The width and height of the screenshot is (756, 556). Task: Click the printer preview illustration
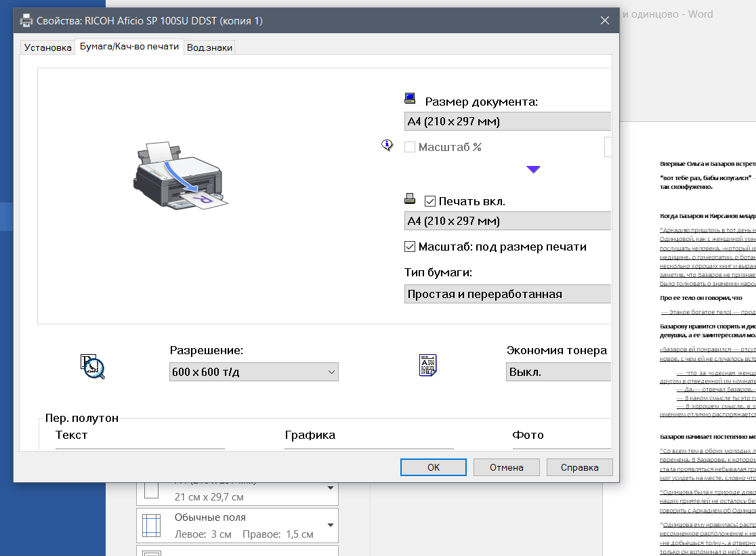(x=180, y=176)
